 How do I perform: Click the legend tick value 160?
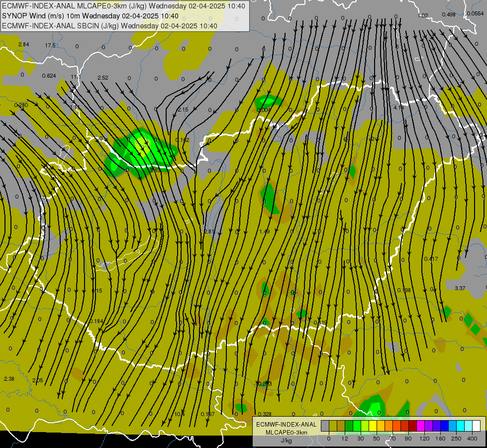[440, 439]
